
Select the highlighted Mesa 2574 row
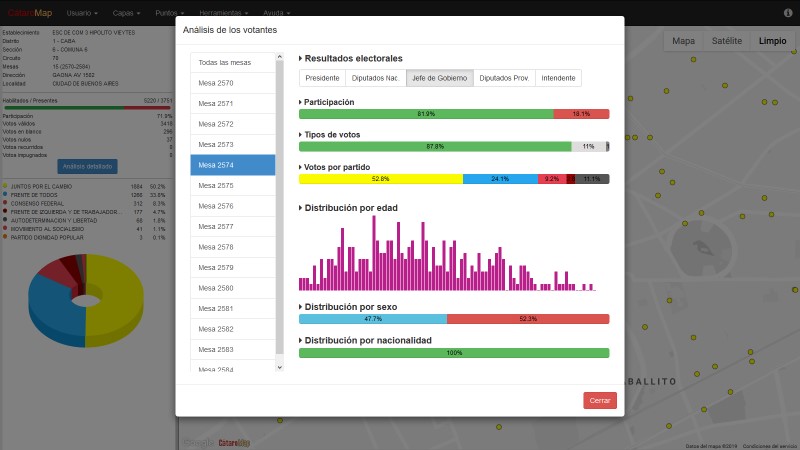(x=233, y=165)
